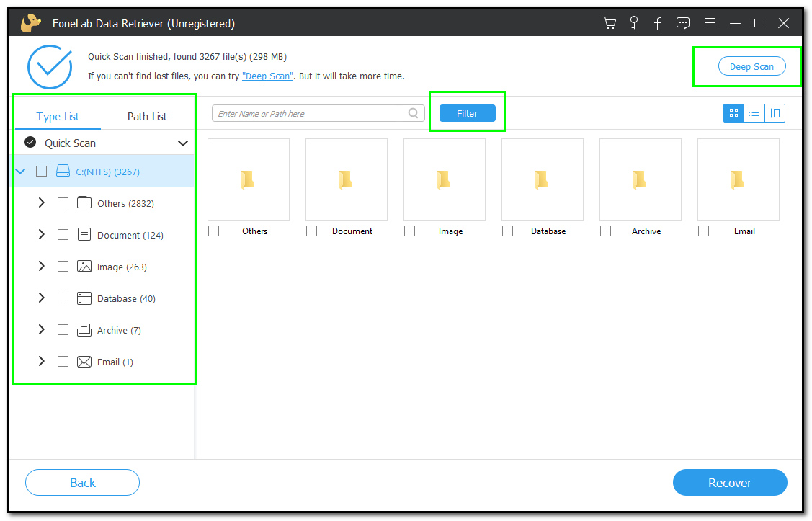The width and height of the screenshot is (812, 521).
Task: Click the Others folder icon in tree
Action: coord(84,202)
